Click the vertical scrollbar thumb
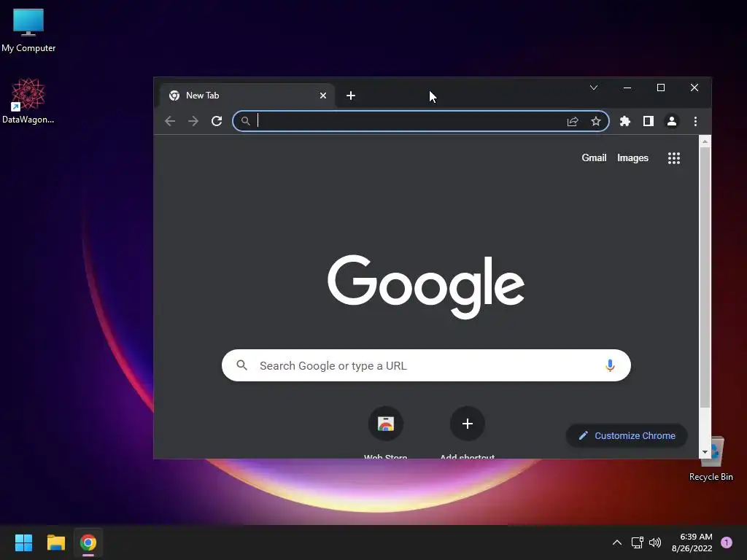The width and height of the screenshot is (747, 560). click(x=705, y=277)
